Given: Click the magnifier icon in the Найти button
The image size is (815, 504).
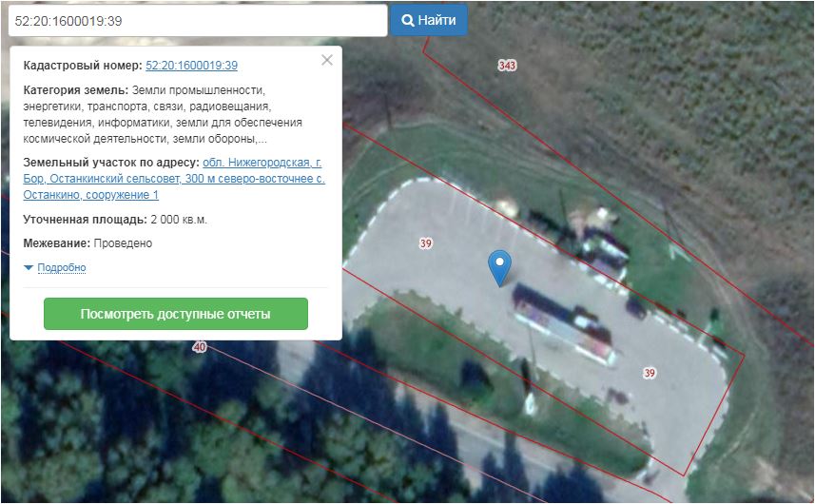Looking at the screenshot, I should point(407,20).
